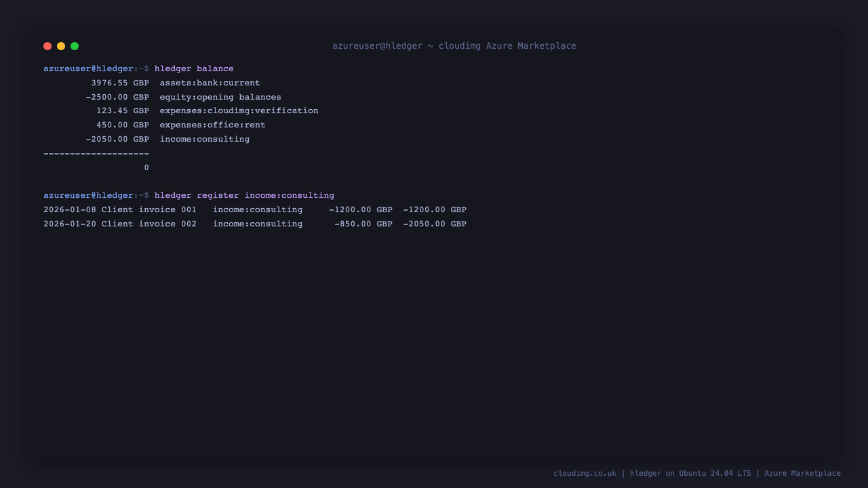
Task: Click the 'cloudimg.co.uk' footer text
Action: click(x=585, y=473)
